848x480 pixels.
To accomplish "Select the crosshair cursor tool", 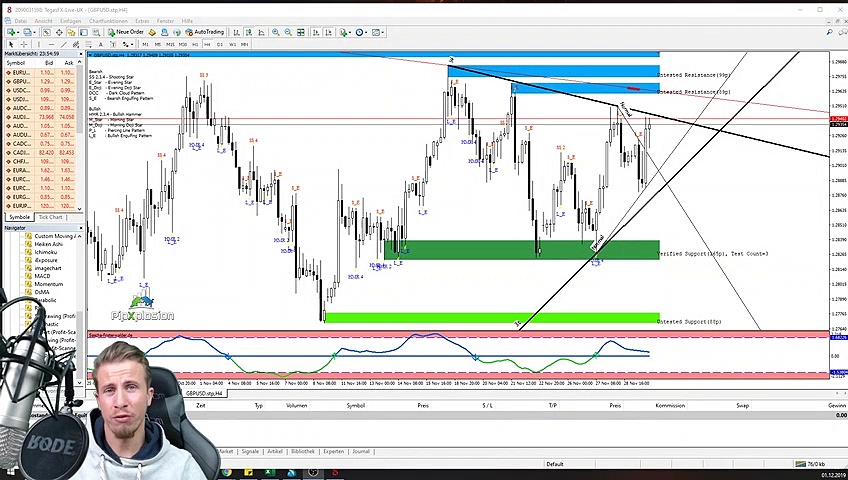I will pyautogui.click(x=24, y=44).
